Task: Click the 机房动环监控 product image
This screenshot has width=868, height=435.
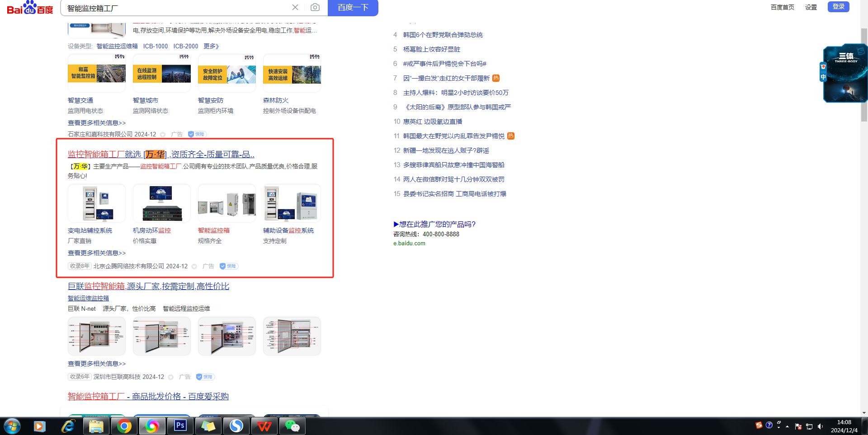Action: pos(162,203)
